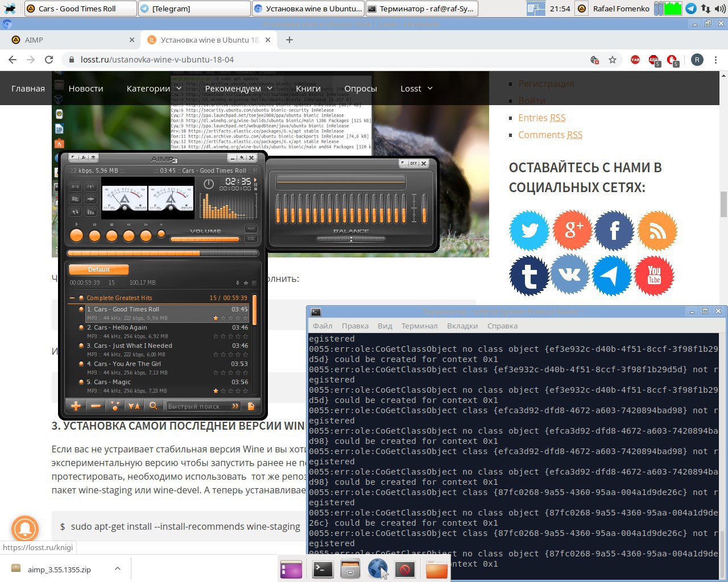Open Опросы navigation link
Screen dimensions: 728x582
361,88
